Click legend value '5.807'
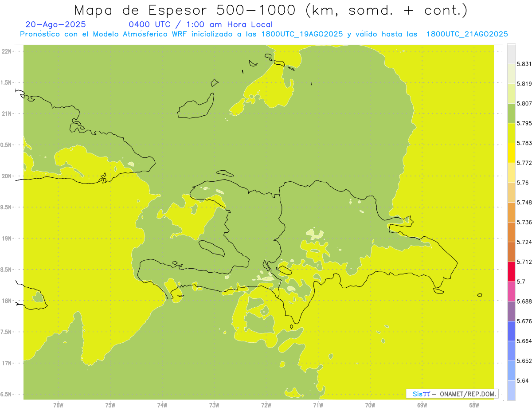 [524, 104]
